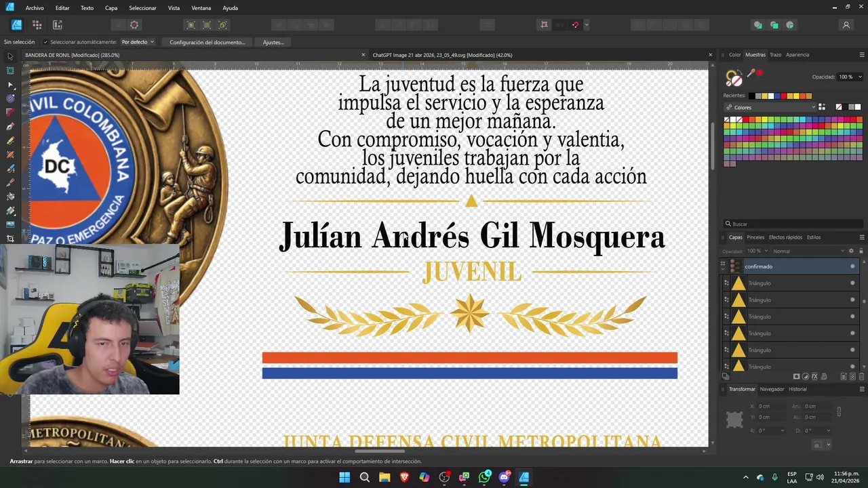This screenshot has height=488, width=868.
Task: Add a live filter layer
Action: click(824, 376)
